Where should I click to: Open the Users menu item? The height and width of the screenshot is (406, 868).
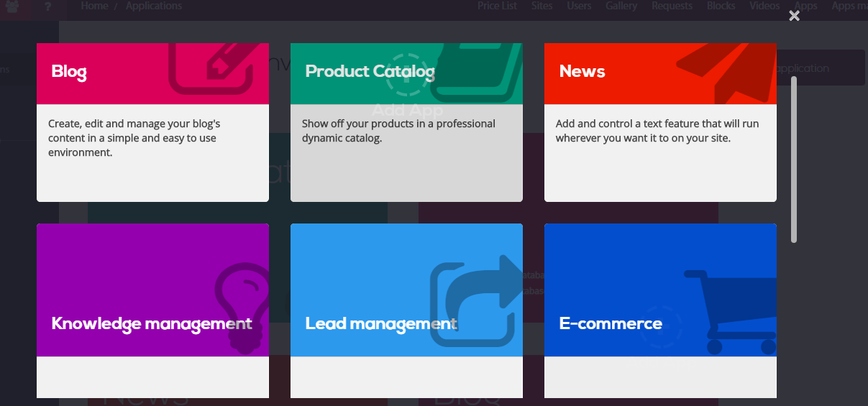point(579,6)
